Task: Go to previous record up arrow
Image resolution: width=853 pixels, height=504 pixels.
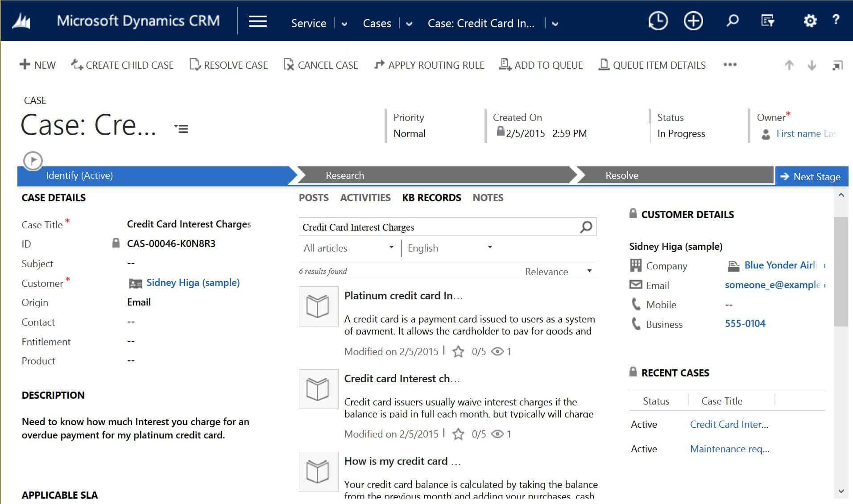Action: (x=789, y=65)
